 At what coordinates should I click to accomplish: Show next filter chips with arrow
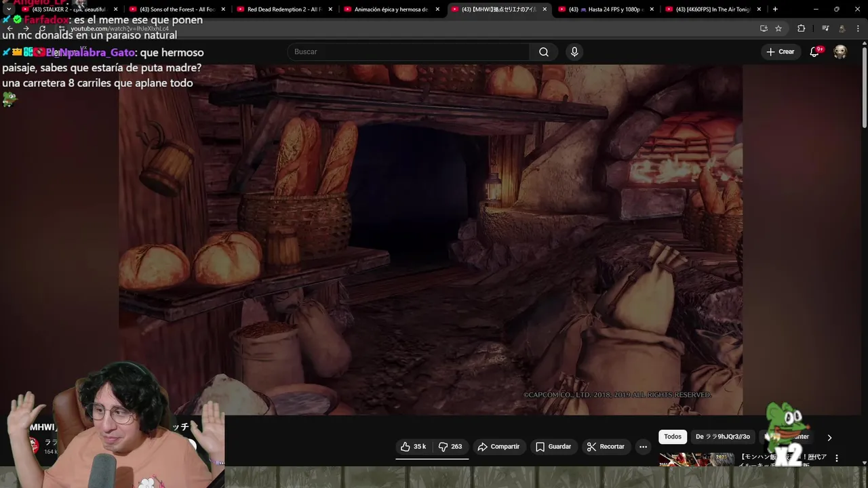pos(829,438)
